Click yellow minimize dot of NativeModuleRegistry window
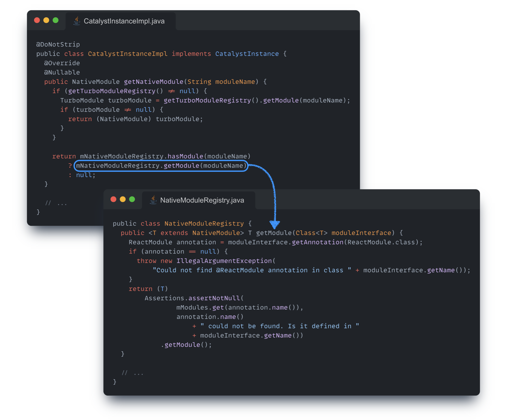 click(123, 199)
